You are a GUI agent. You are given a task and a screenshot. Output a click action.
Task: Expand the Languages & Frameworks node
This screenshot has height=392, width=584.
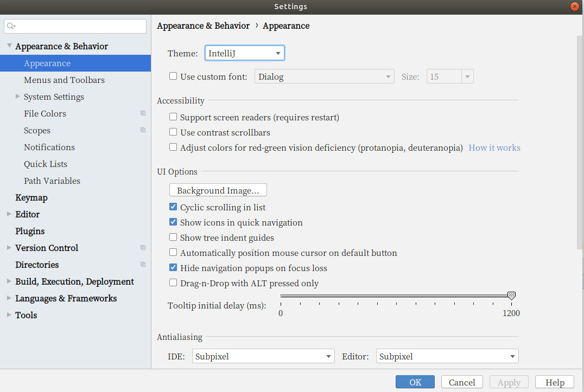point(9,298)
